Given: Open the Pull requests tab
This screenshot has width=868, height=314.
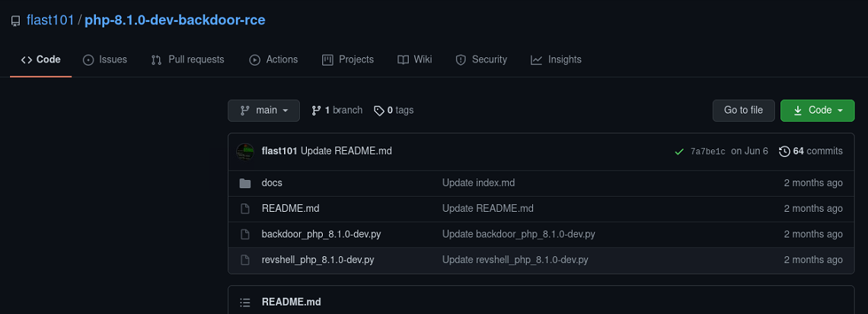Looking at the screenshot, I should [187, 59].
